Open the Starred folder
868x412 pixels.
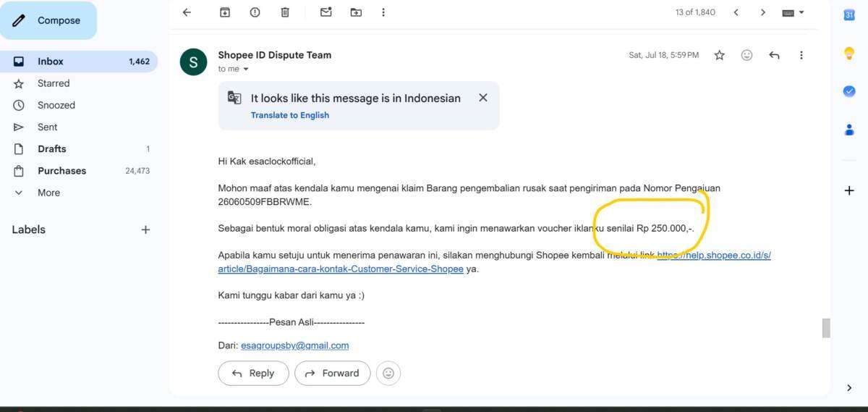pyautogui.click(x=79, y=83)
